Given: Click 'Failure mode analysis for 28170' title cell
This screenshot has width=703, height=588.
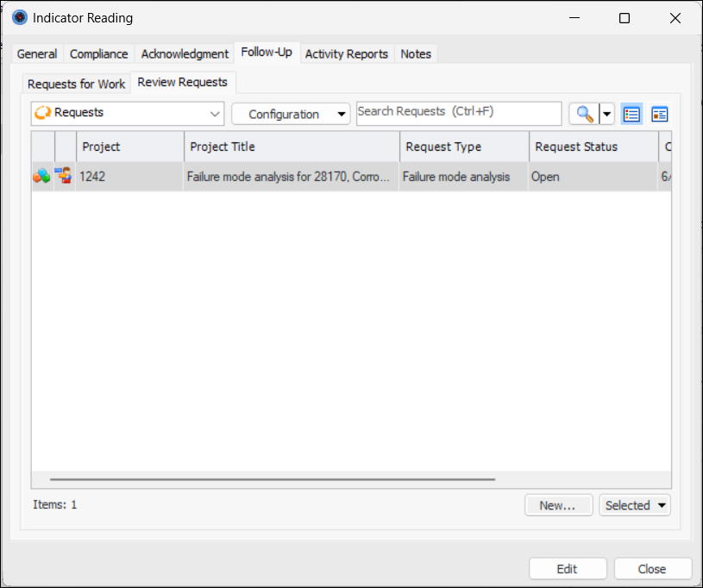Looking at the screenshot, I should pyautogui.click(x=291, y=177).
